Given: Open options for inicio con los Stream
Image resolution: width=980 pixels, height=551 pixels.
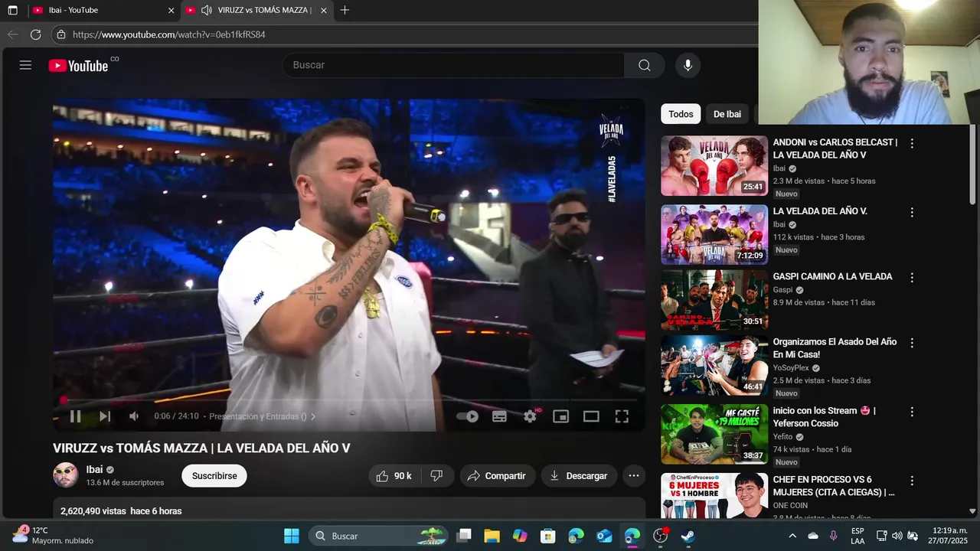Looking at the screenshot, I should (x=912, y=412).
